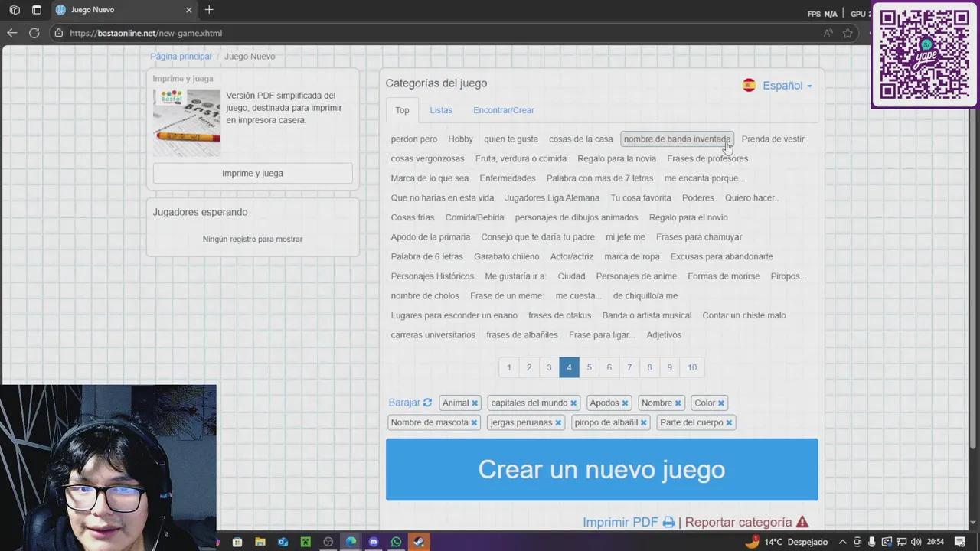Viewport: 980px width, 551px height.
Task: Click the Barajar shuffle icon
Action: [427, 403]
